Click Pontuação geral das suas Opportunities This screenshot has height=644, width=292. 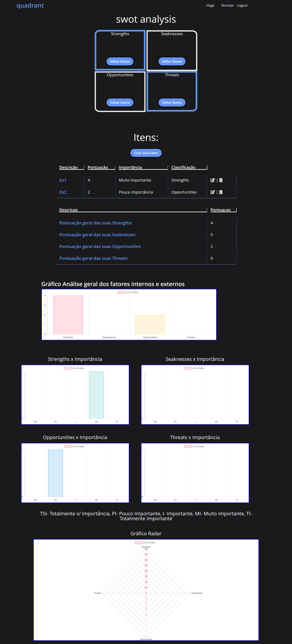pyautogui.click(x=100, y=246)
